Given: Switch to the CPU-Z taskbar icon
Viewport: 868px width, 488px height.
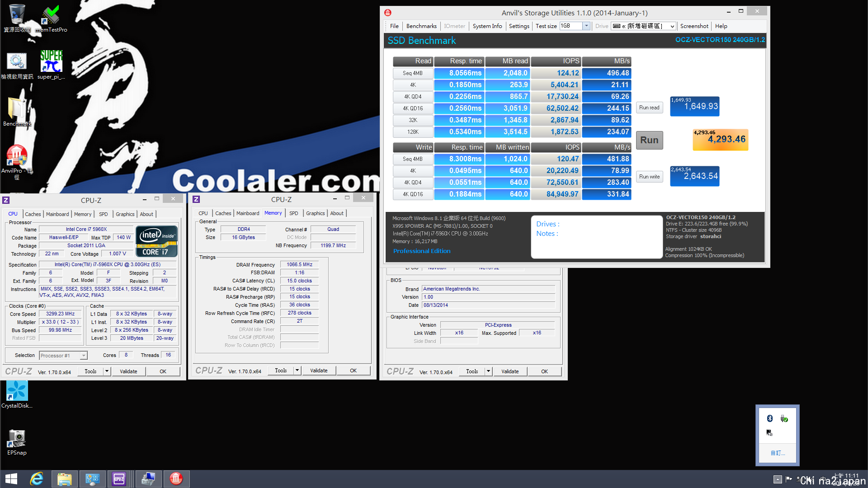Looking at the screenshot, I should pos(119,479).
